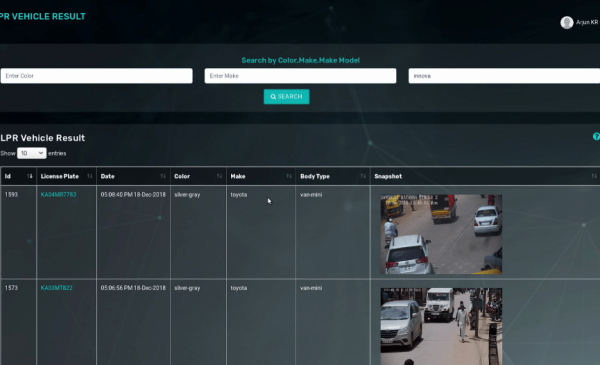This screenshot has width=600, height=365.
Task: Open license plate link KA03MT822
Action: tap(57, 288)
